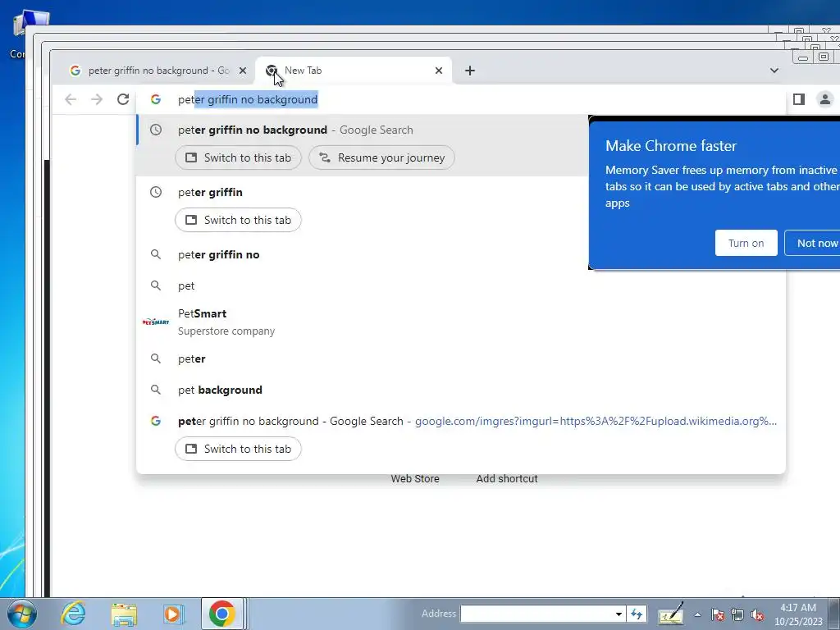
Task: Click the magnifier icon beside 'pet background'
Action: click(x=156, y=390)
